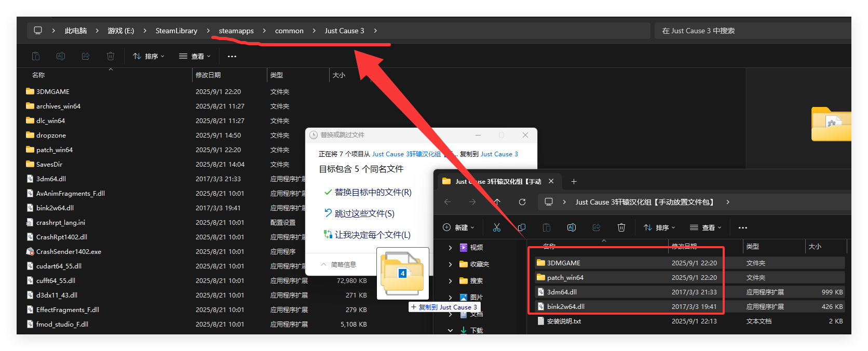Choose 跳过这些文件(S) option
This screenshot has height=351, width=868.
click(359, 213)
